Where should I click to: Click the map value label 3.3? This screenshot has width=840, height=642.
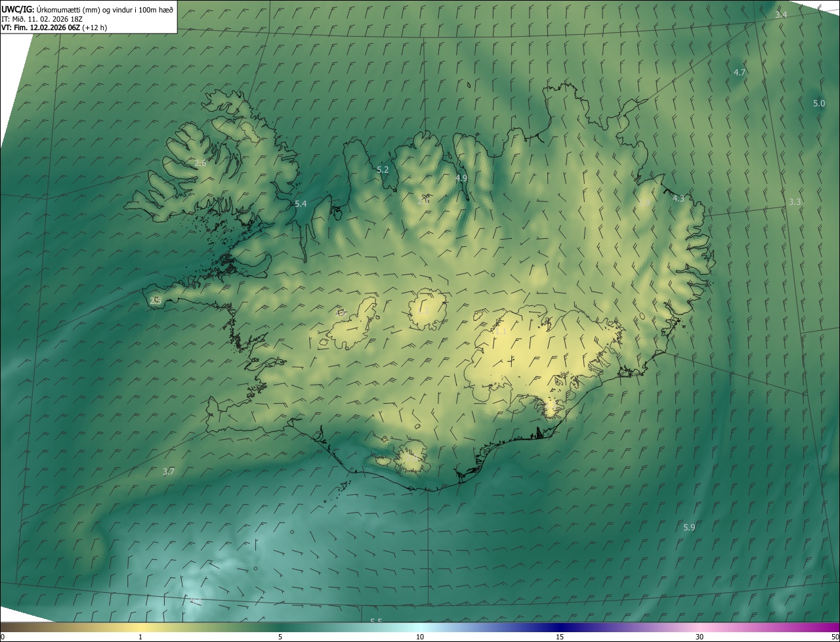click(795, 202)
